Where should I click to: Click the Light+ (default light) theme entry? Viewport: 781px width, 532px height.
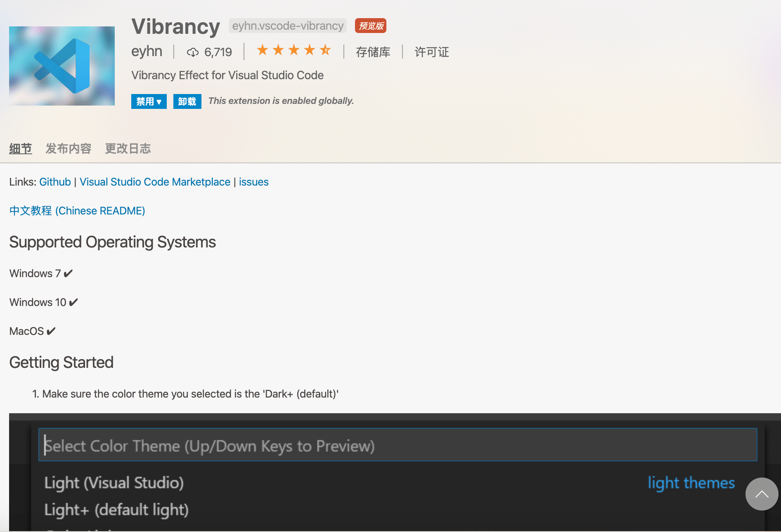coord(116,510)
